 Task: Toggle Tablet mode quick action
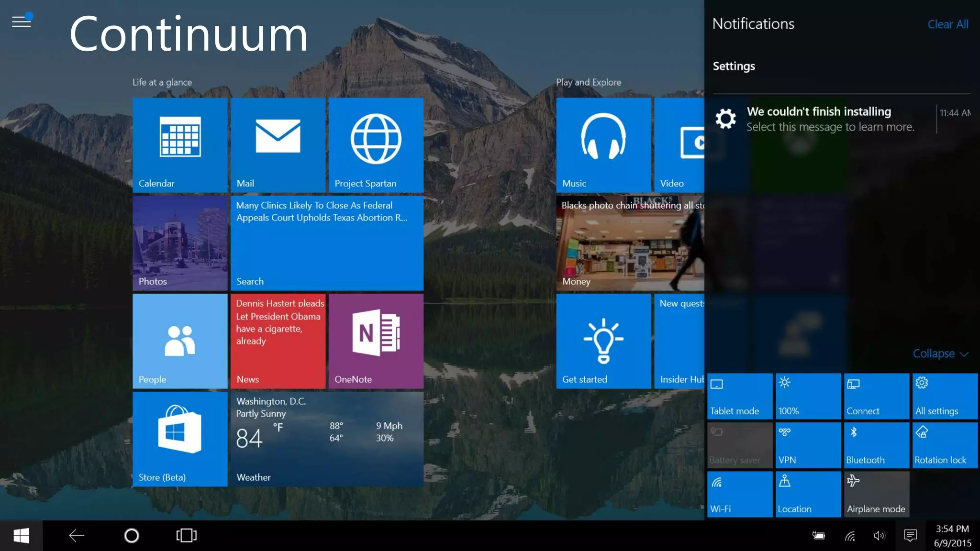[740, 396]
